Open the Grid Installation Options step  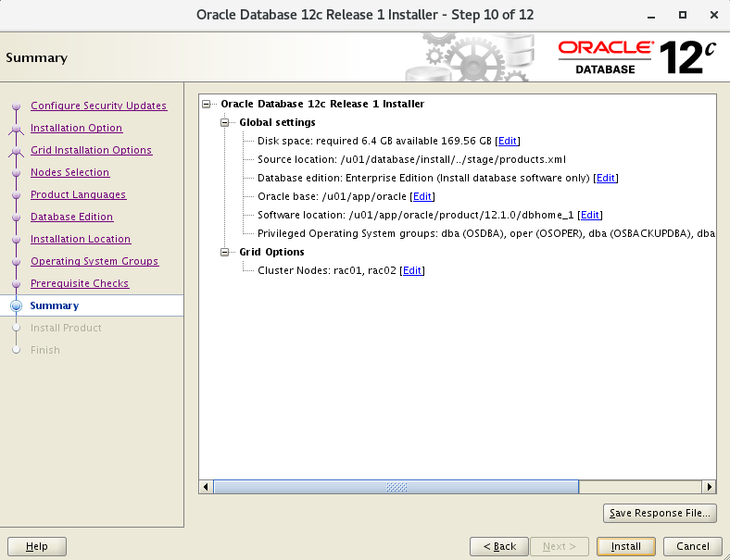coord(91,150)
